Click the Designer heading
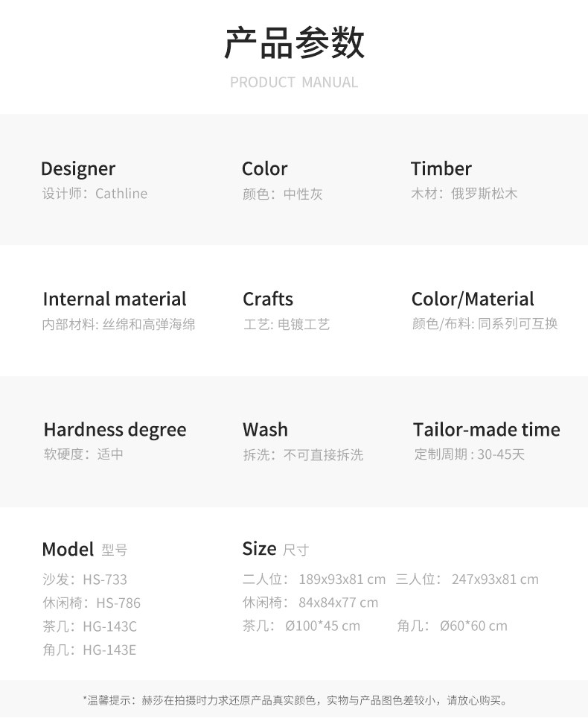This screenshot has width=588, height=727. (x=78, y=169)
